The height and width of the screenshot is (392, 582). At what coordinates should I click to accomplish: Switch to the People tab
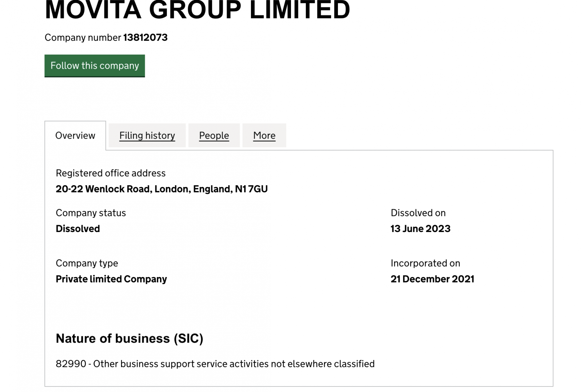pos(214,136)
